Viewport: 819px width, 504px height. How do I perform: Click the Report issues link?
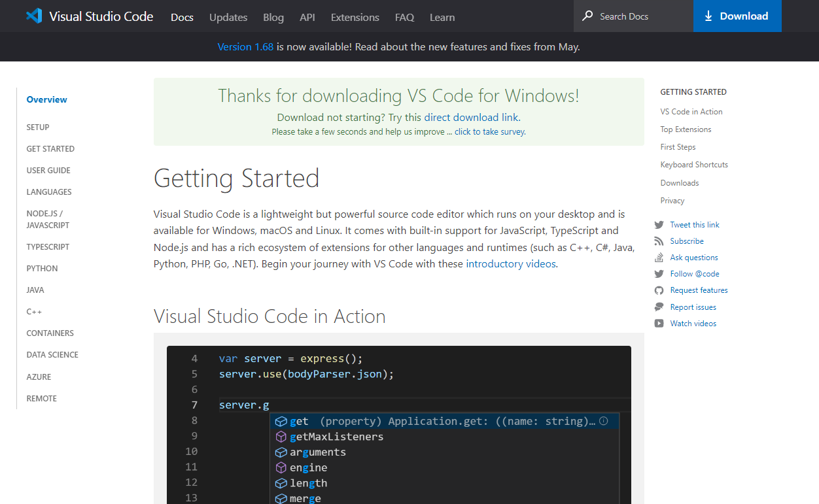693,307
